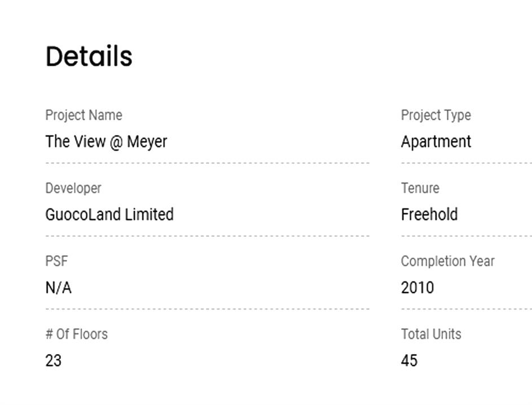Click the Details heading
Viewport: 532px width, 405px height.
(89, 56)
